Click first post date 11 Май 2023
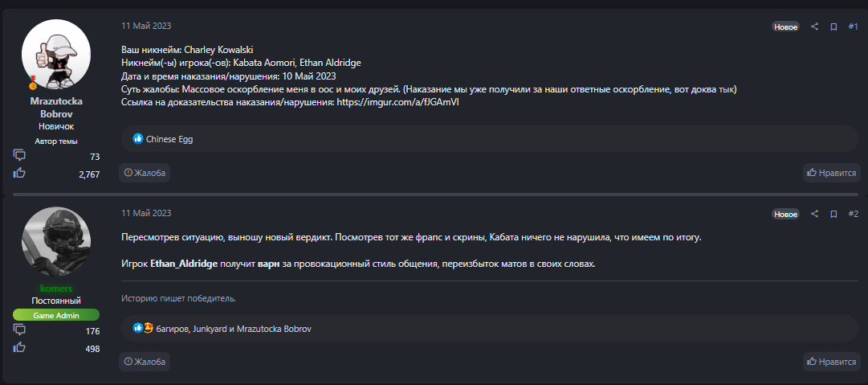The height and width of the screenshot is (385, 868). 146,26
